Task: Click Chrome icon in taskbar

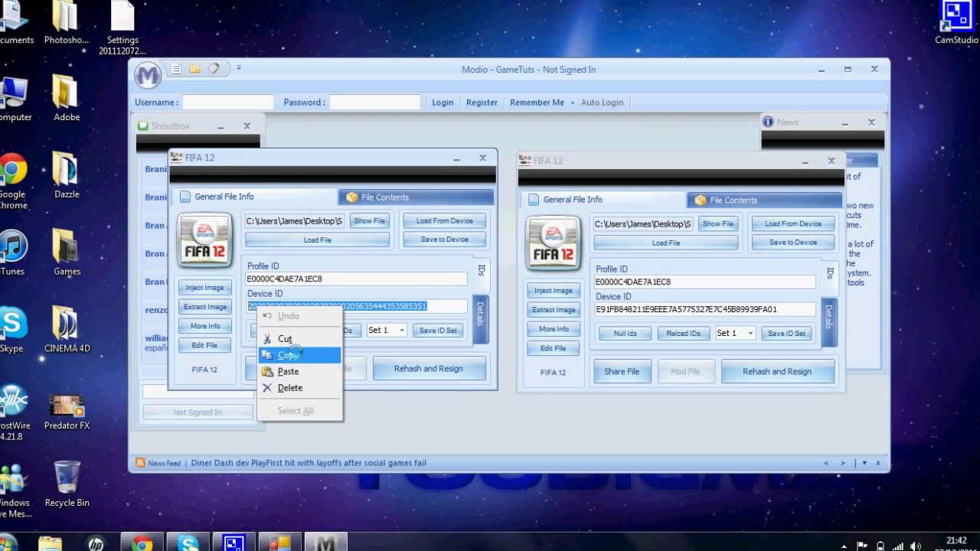Action: point(142,543)
